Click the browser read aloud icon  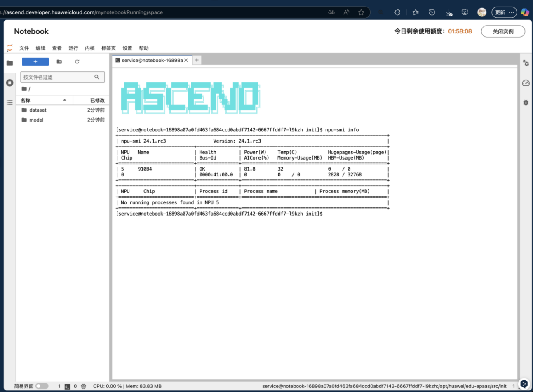346,12
